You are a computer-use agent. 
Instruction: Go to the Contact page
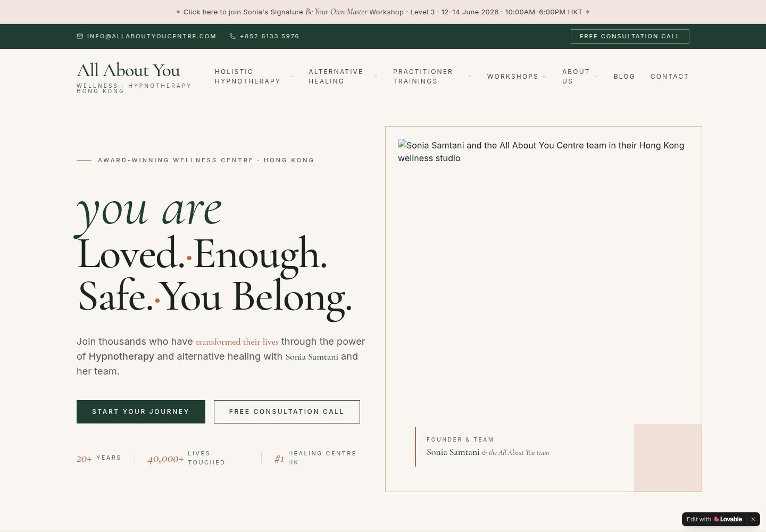coord(670,77)
